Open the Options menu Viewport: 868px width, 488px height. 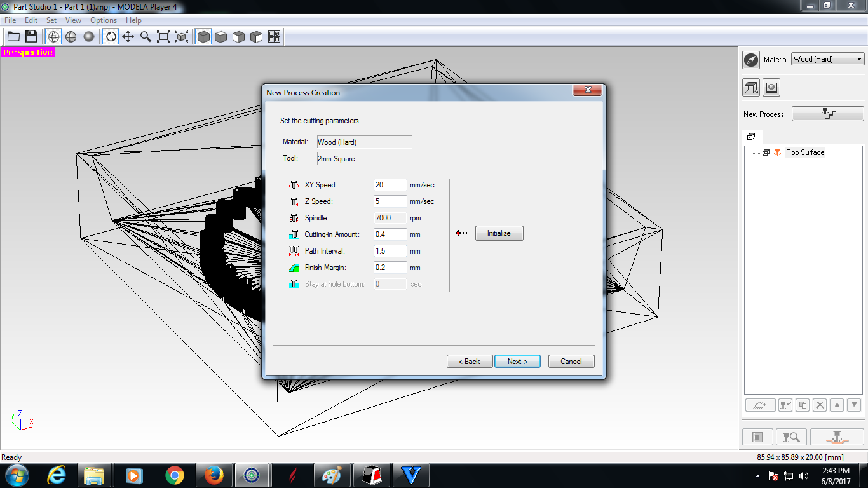click(x=104, y=20)
